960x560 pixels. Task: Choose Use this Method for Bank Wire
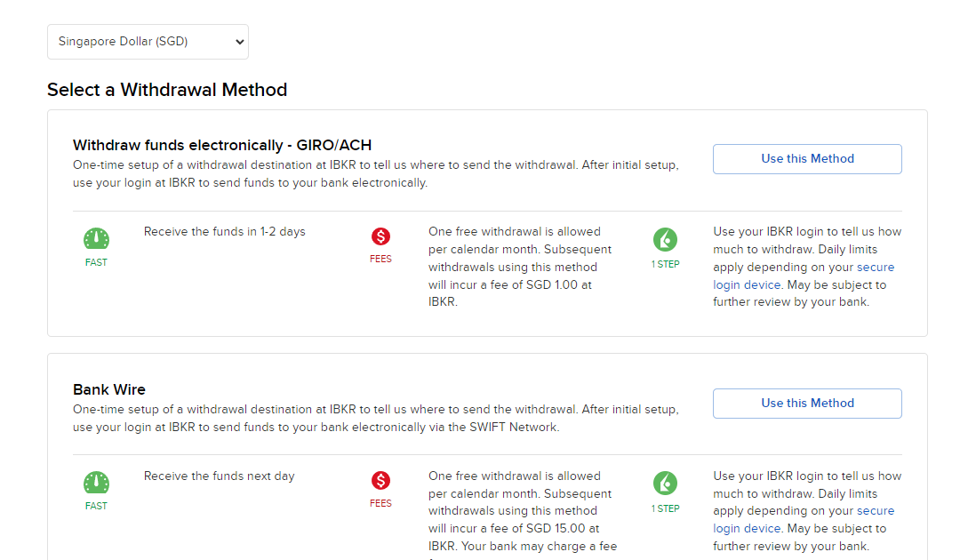pyautogui.click(x=807, y=404)
